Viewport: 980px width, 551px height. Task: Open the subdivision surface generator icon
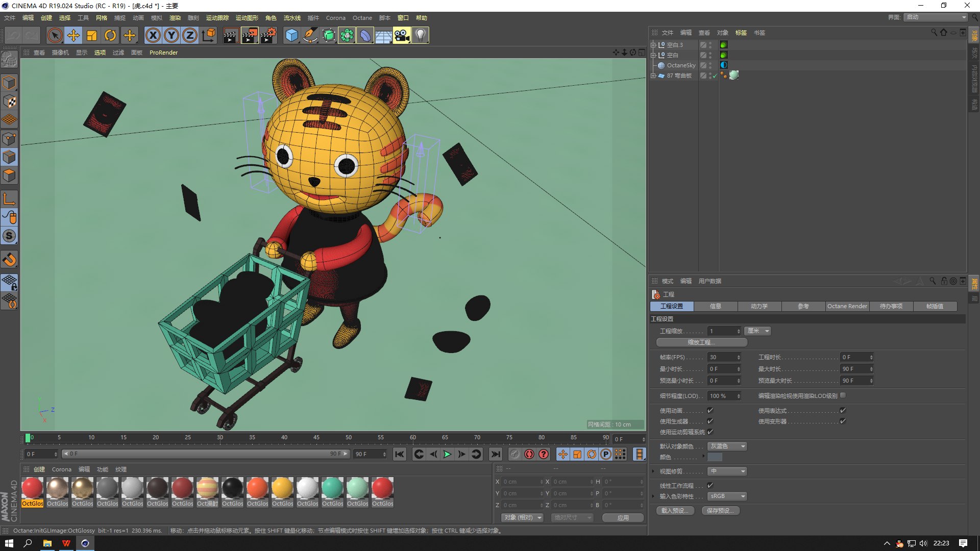click(329, 35)
